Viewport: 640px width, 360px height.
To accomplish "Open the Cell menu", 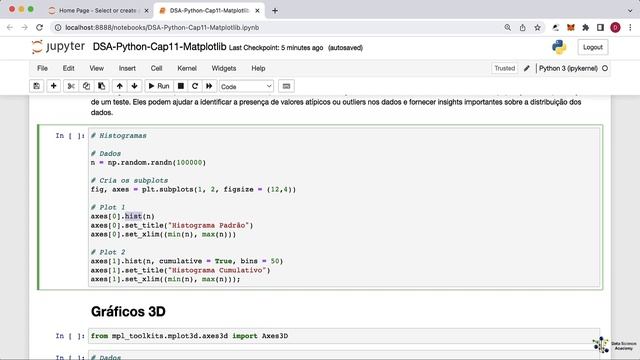I will pyautogui.click(x=156, y=68).
